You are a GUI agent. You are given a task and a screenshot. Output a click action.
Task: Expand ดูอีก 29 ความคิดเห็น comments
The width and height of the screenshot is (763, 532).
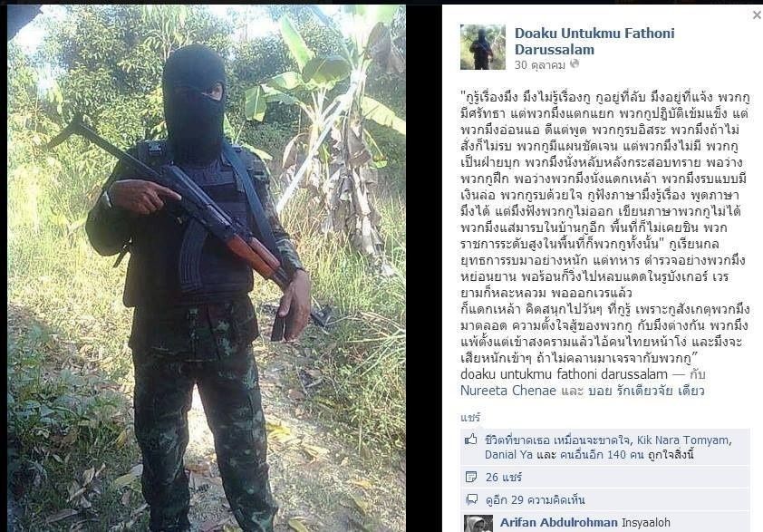point(536,500)
